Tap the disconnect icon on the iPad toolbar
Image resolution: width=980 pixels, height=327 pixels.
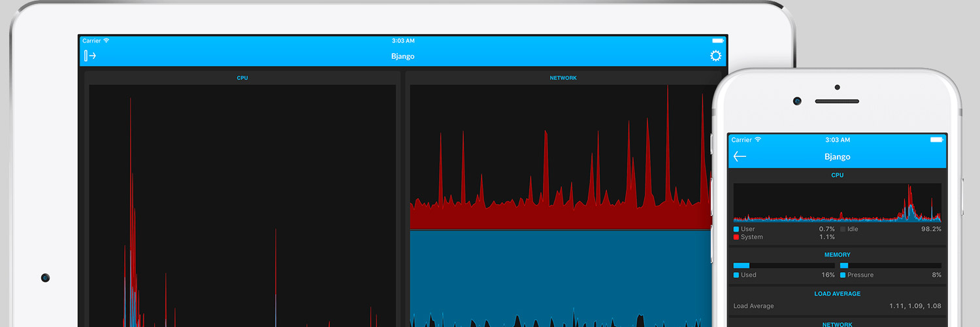coord(90,56)
